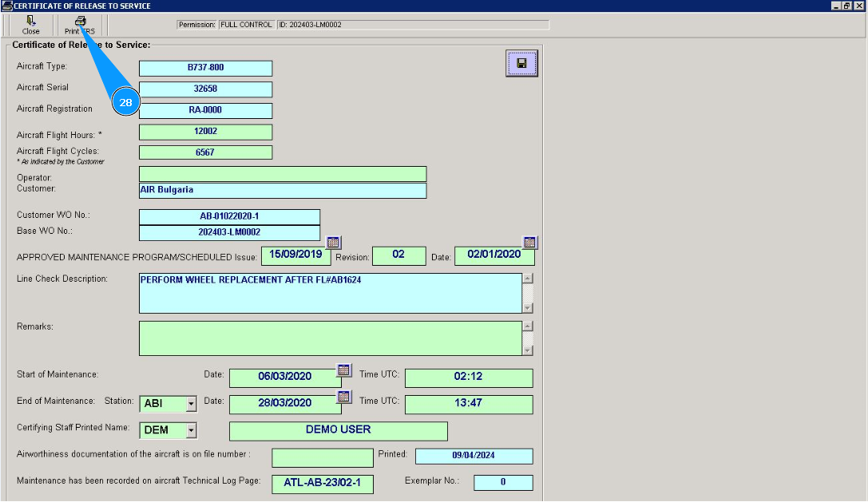The width and height of the screenshot is (868, 502).
Task: Click the Aircraft Flight Hours field
Action: tap(205, 132)
